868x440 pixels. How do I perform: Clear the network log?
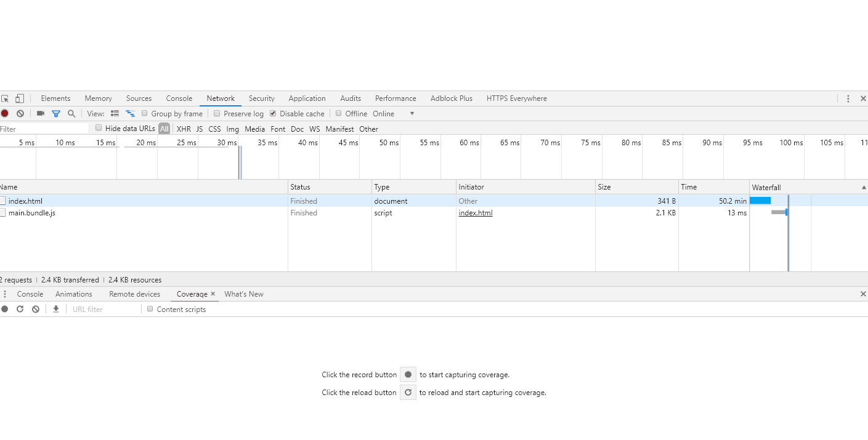(x=20, y=113)
